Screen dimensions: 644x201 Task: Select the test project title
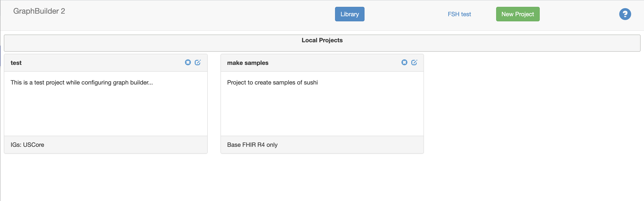16,63
